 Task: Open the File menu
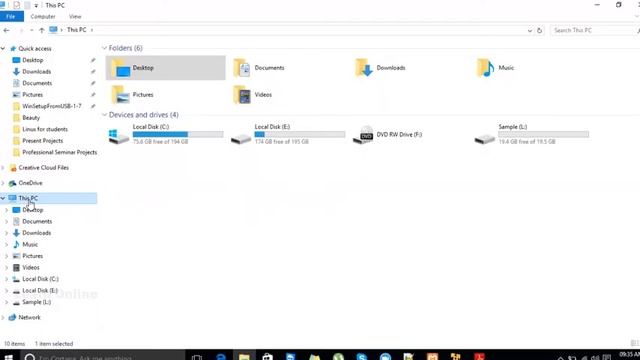point(11,16)
